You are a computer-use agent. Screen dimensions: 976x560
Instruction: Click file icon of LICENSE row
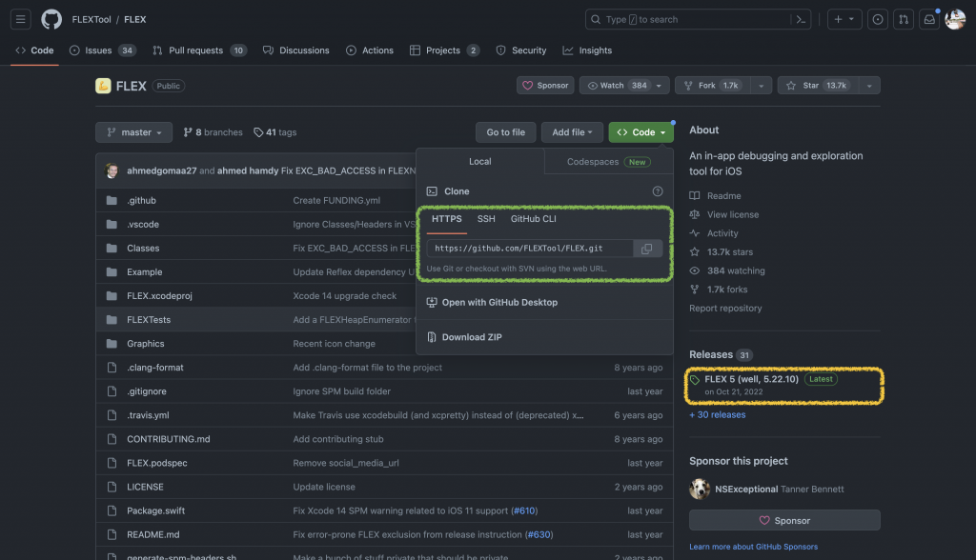112,487
